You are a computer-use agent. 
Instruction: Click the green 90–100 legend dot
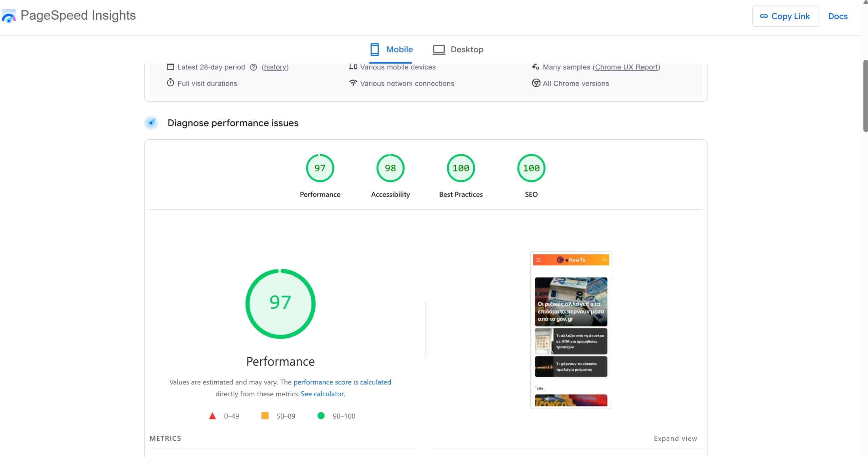point(321,416)
